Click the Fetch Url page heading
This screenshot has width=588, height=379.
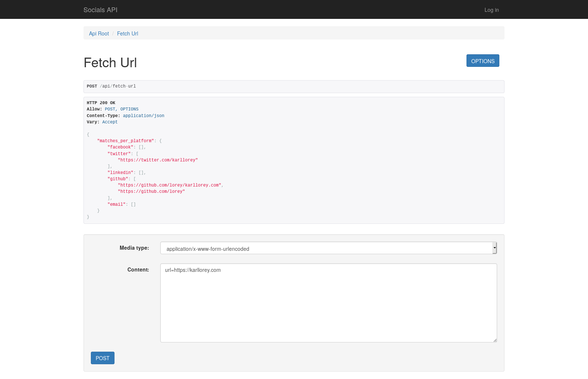(110, 63)
